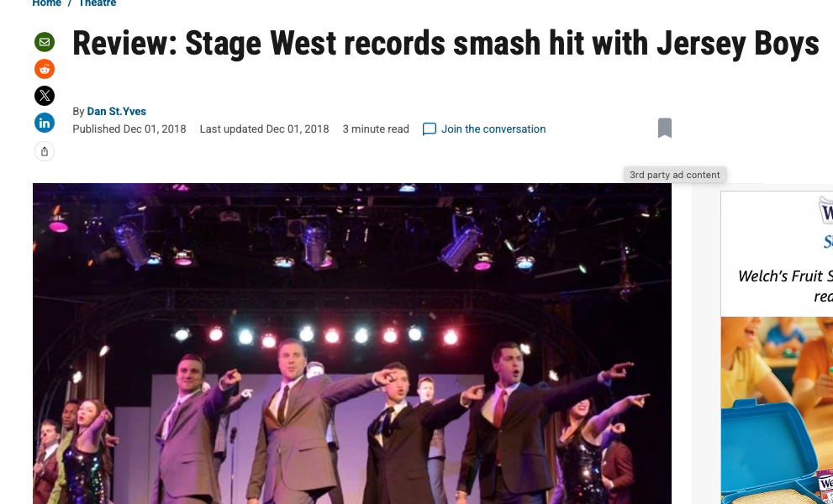Open author Dan St.Yves profile
This screenshot has width=833, height=504.
pyautogui.click(x=116, y=112)
